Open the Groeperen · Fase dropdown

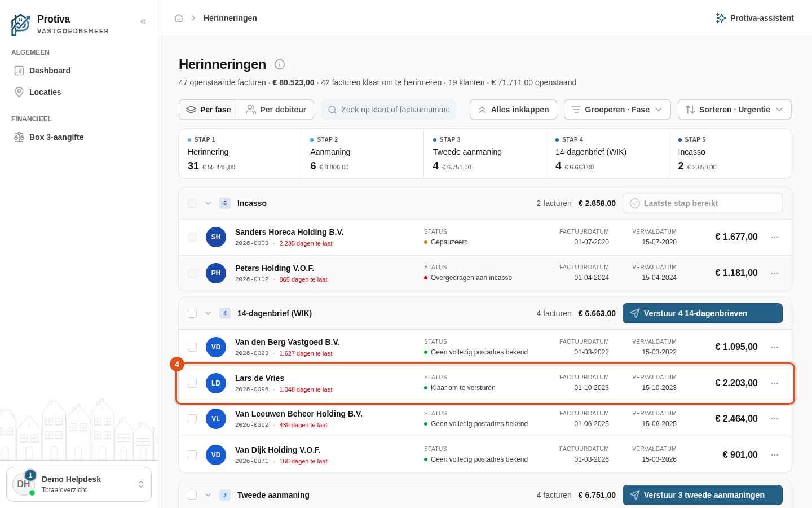[617, 110]
